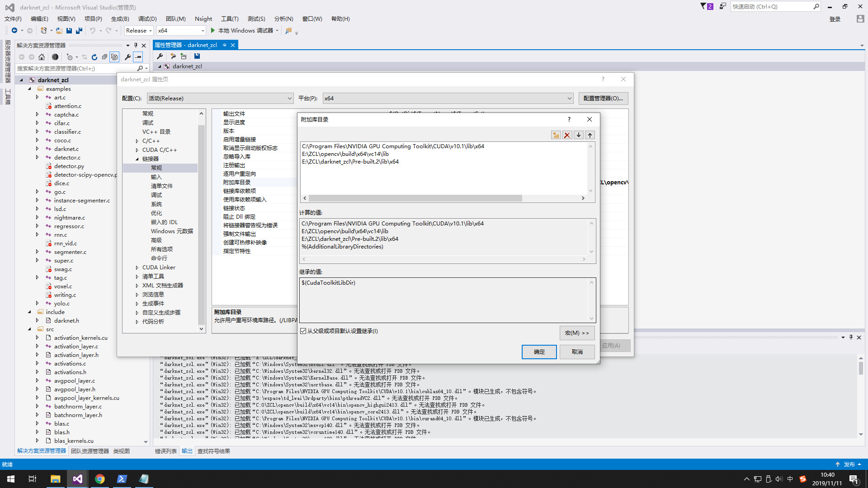
Task: Select detector.c in Solution Explorer
Action: [67, 158]
